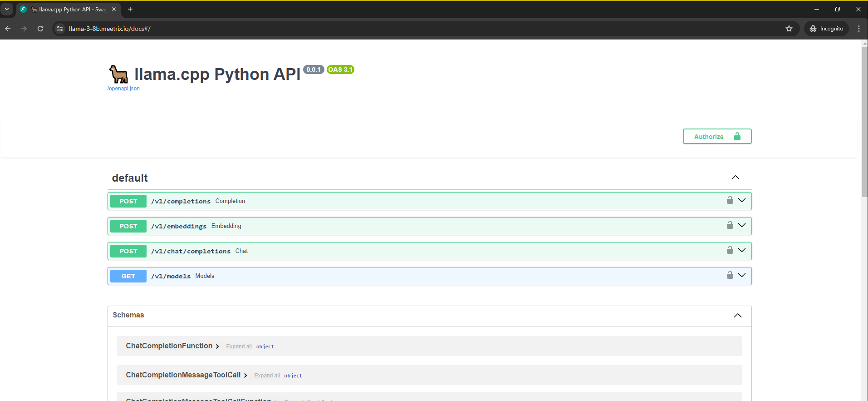This screenshot has width=868, height=401.
Task: Expand the GET /v1/models chevron
Action: click(x=742, y=275)
